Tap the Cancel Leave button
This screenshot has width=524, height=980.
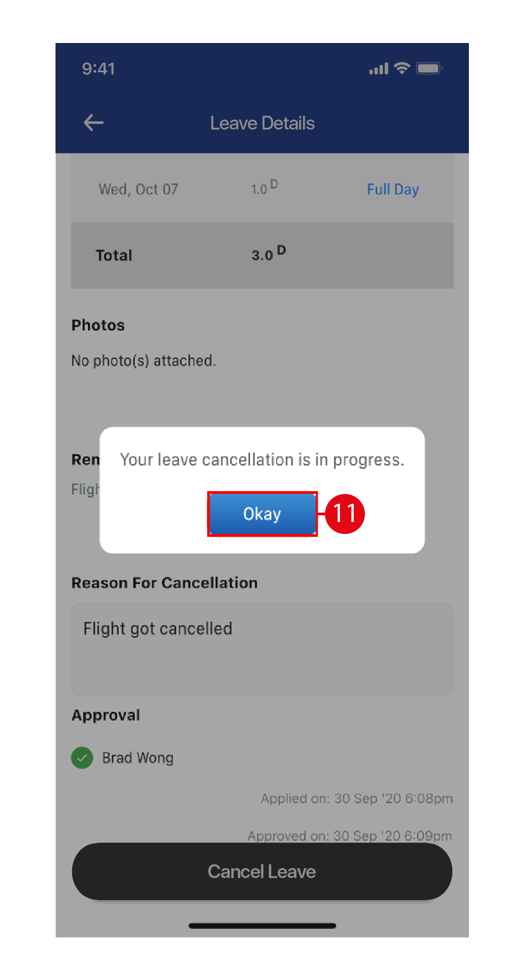click(x=262, y=871)
